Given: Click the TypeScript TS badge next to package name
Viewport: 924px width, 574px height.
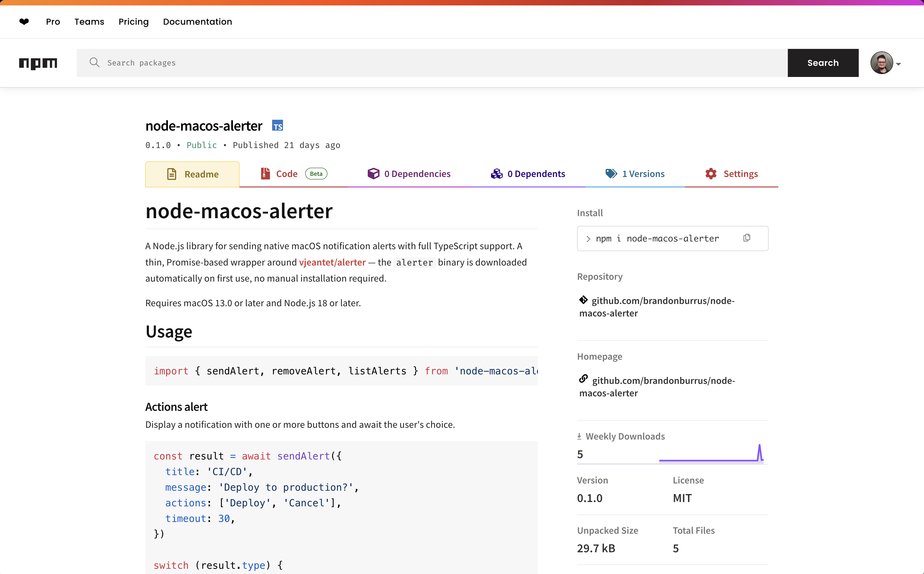Looking at the screenshot, I should coord(277,125).
